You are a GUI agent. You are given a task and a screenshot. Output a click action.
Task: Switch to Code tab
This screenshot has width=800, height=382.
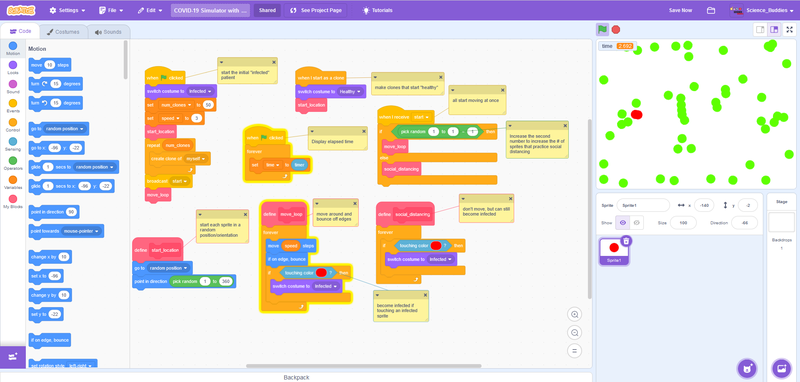point(20,32)
